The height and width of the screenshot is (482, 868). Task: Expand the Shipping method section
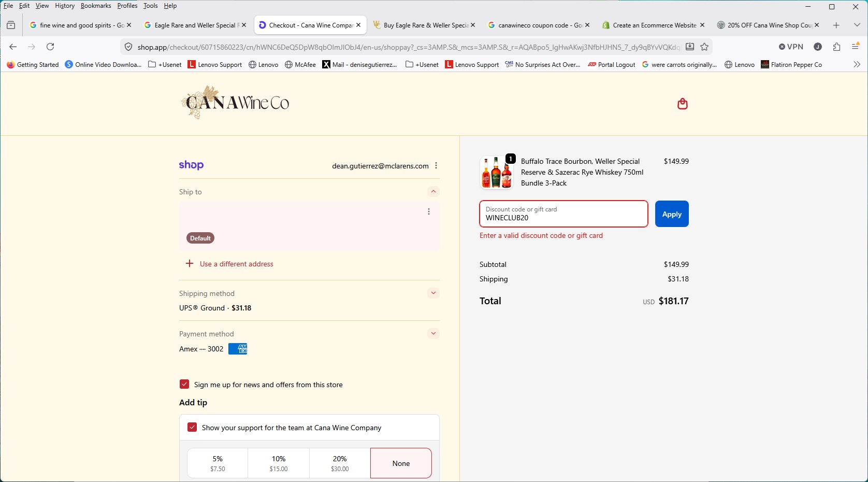(433, 293)
